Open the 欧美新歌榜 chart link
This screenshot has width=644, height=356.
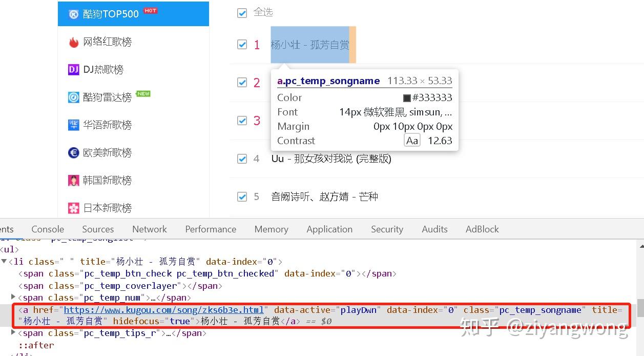(108, 153)
